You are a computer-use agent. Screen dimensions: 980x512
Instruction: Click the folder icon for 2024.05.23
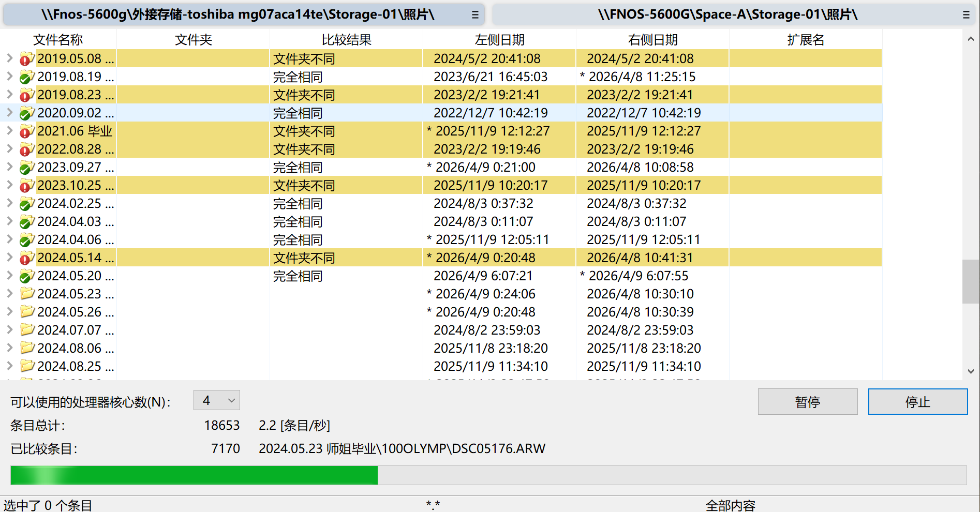[x=27, y=294]
